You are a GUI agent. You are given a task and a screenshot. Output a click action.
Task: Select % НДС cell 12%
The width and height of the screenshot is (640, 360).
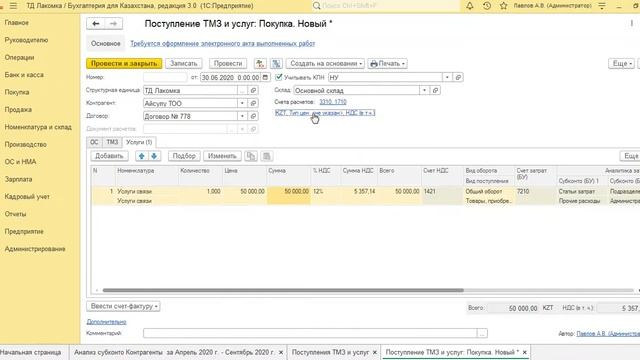pyautogui.click(x=325, y=191)
